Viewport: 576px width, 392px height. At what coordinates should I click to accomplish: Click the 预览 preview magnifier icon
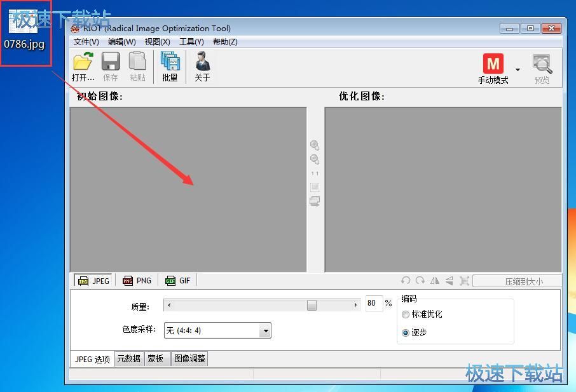pyautogui.click(x=542, y=69)
